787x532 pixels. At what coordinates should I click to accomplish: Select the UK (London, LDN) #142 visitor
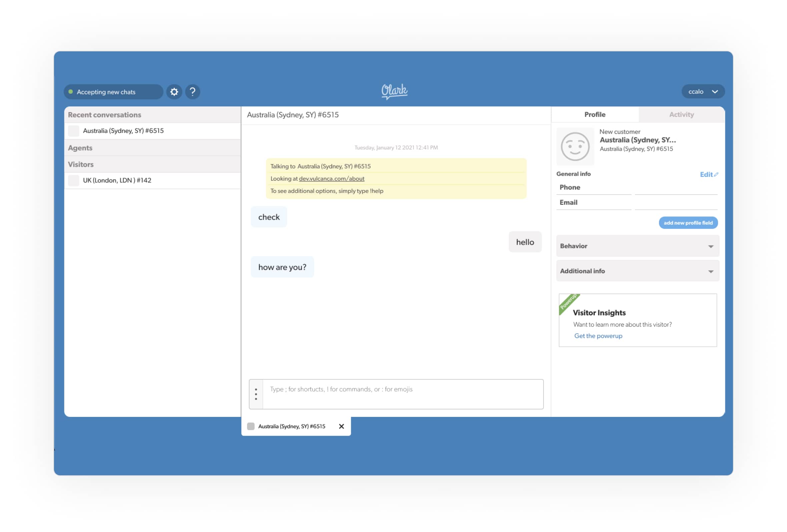tap(117, 180)
